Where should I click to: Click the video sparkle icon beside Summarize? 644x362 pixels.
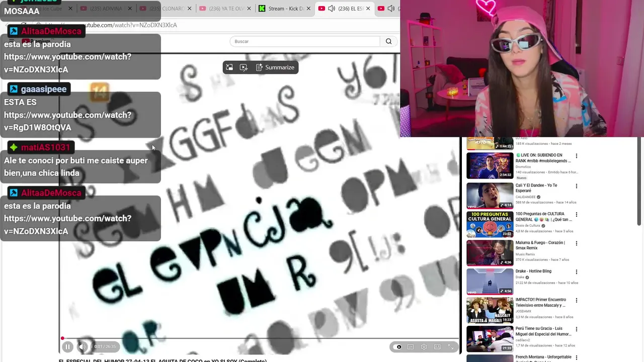pos(244,67)
